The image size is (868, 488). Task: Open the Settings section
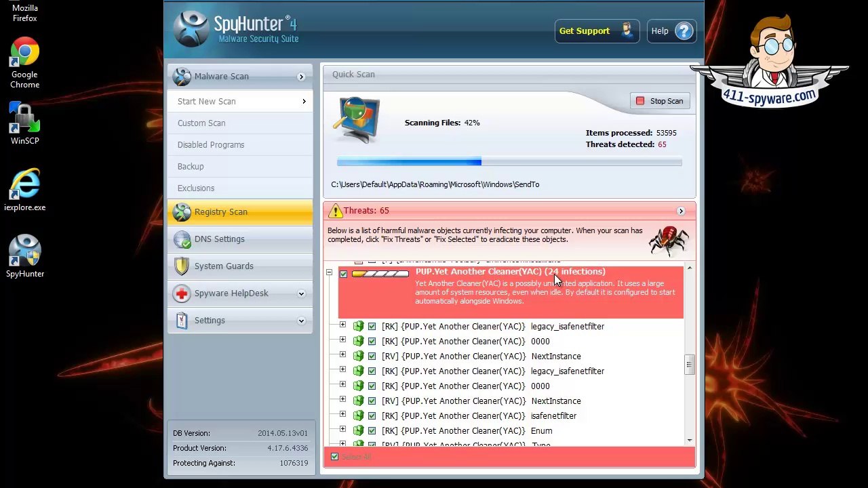pyautogui.click(x=240, y=321)
